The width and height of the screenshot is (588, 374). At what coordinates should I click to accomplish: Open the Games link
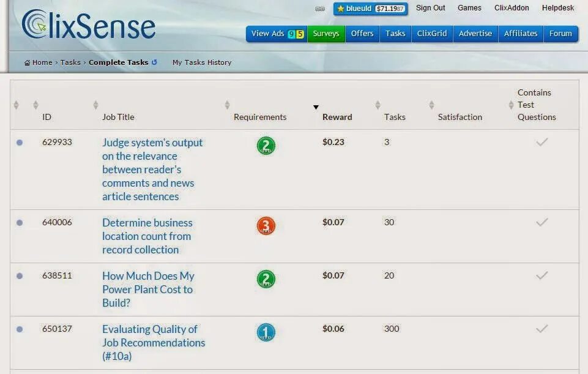[469, 8]
